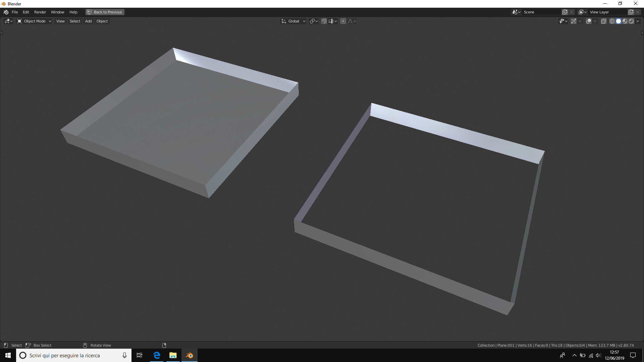Delete the current scene with the X icon
This screenshot has width=644, height=362.
(x=572, y=12)
